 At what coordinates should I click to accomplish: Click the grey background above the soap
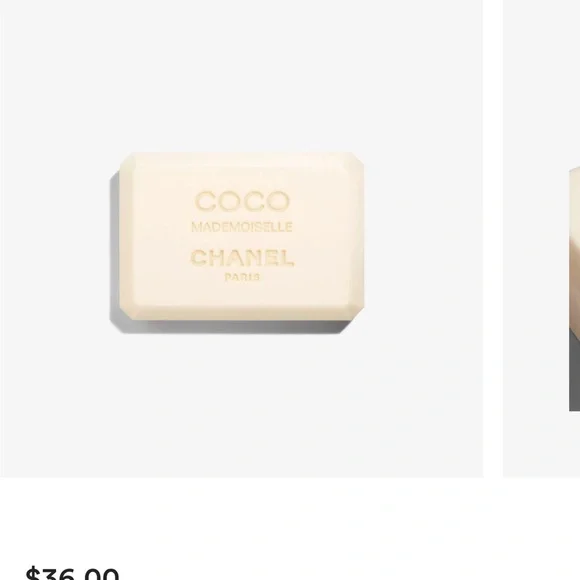(x=241, y=74)
